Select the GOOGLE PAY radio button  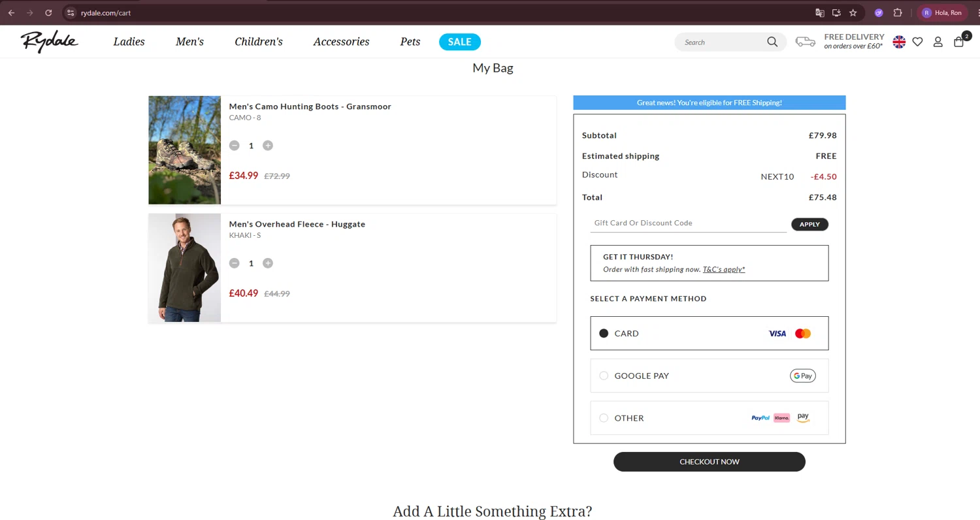tap(604, 376)
